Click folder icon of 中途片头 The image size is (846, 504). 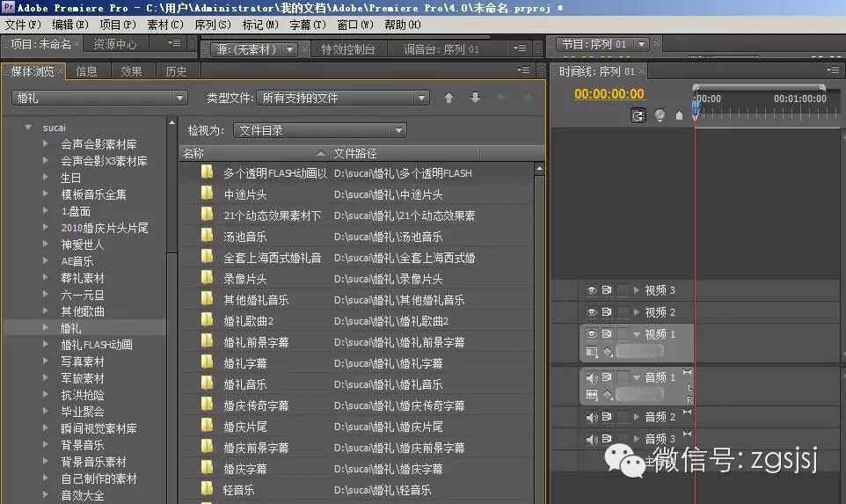click(x=207, y=194)
